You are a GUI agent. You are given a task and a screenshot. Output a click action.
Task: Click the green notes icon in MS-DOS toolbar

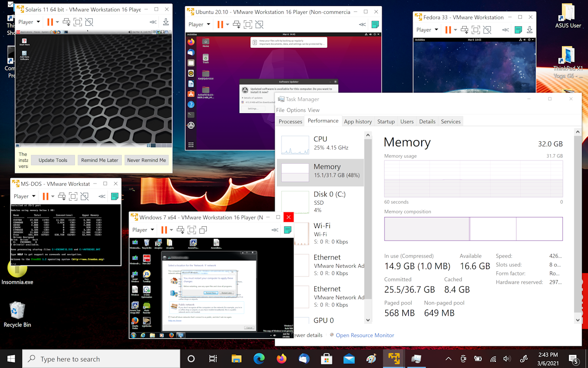tap(115, 196)
